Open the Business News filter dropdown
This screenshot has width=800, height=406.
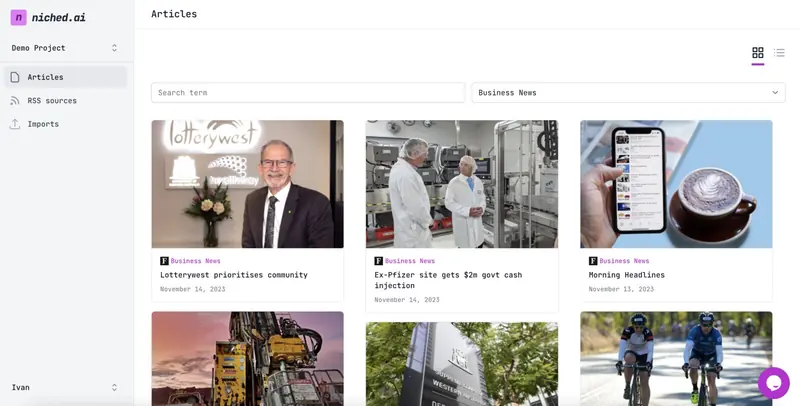[629, 93]
